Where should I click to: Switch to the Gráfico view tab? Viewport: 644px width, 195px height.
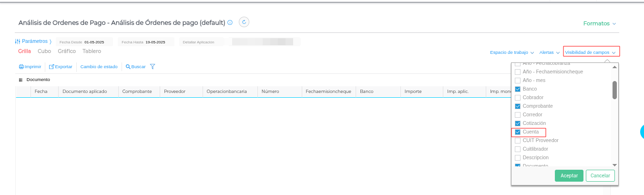(x=67, y=51)
